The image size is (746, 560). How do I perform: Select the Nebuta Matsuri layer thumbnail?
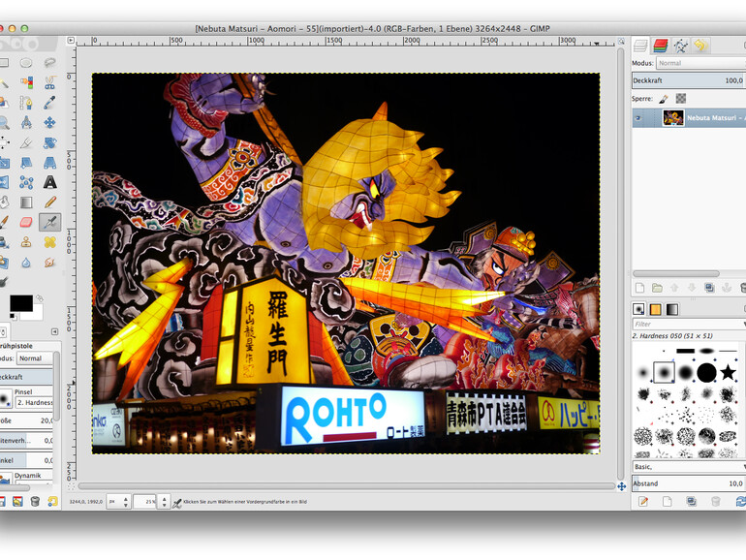click(672, 118)
